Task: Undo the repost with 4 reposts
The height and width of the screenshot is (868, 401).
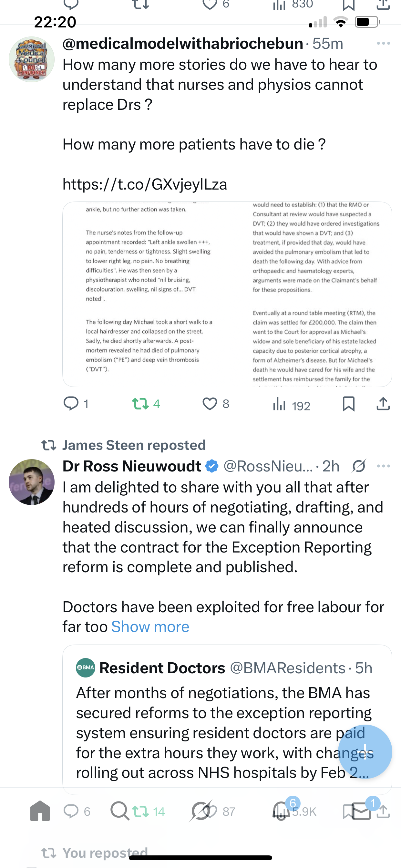Action: (x=140, y=404)
